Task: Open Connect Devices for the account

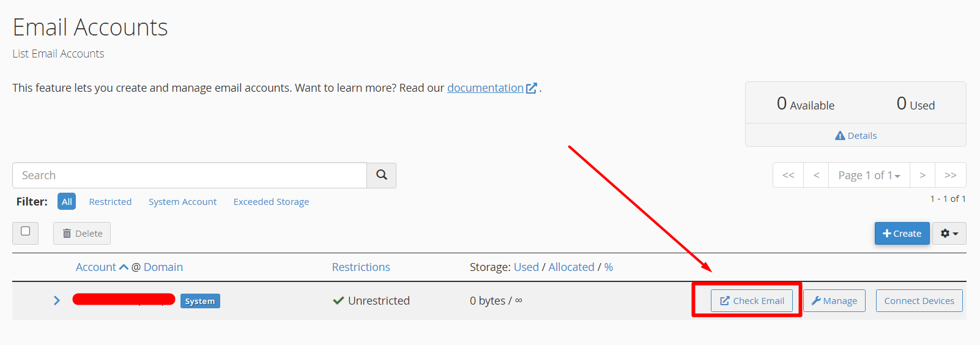Action: point(919,301)
